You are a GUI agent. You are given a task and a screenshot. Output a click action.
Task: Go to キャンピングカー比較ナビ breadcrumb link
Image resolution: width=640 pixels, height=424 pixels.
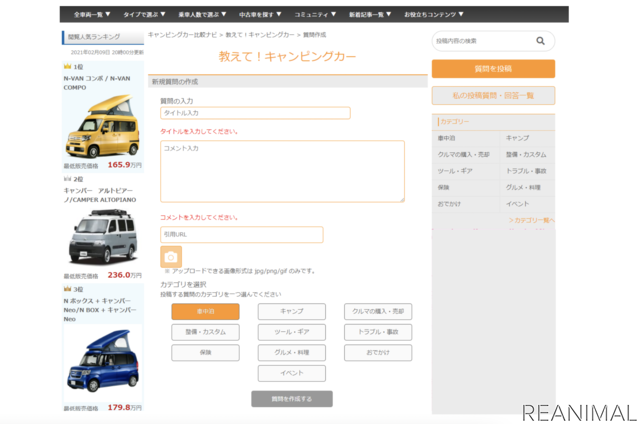[x=182, y=35]
